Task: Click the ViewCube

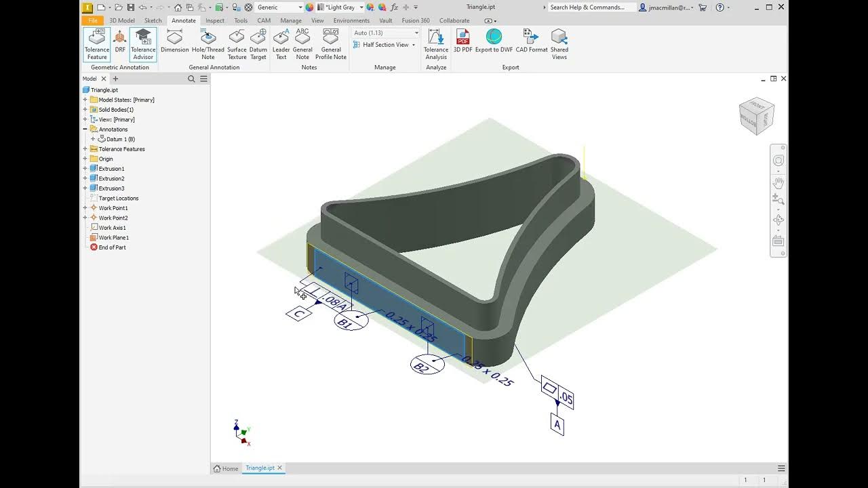Action: (756, 116)
